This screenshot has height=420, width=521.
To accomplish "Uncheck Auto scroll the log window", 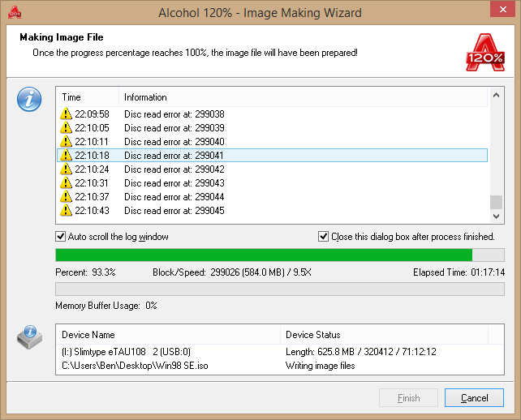I will [60, 237].
